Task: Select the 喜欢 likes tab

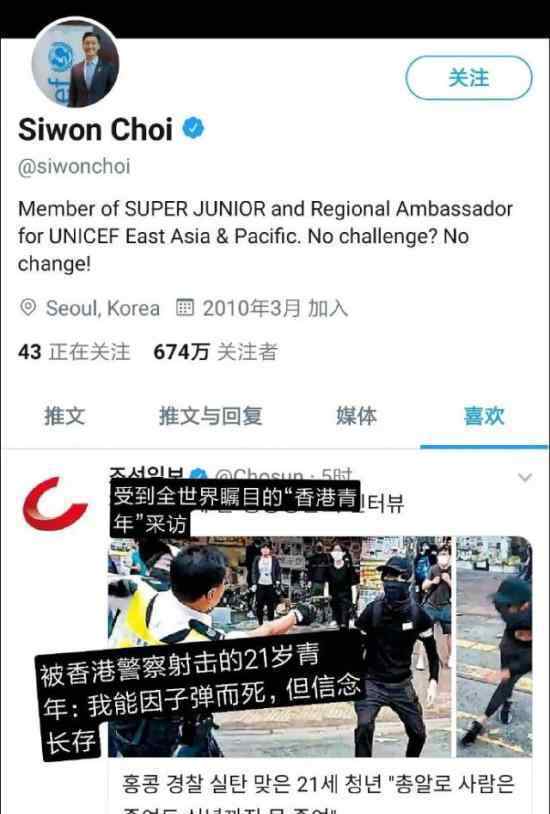Action: tap(484, 416)
